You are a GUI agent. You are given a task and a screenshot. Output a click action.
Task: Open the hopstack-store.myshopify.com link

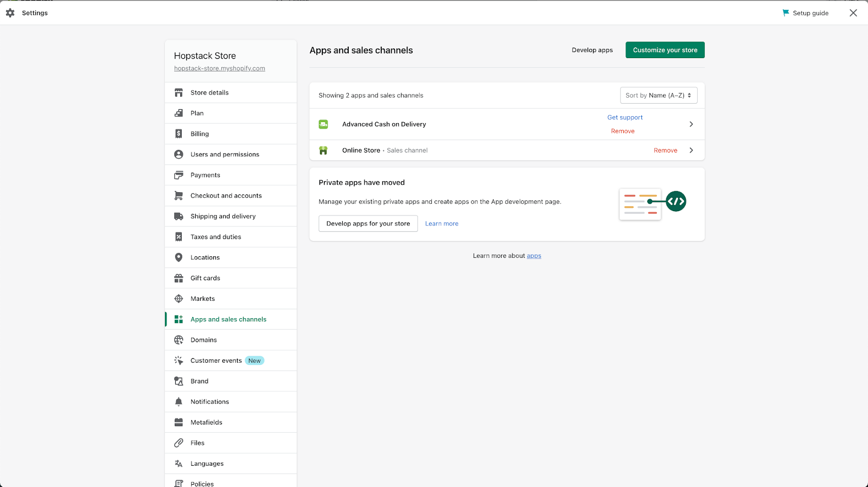pyautogui.click(x=220, y=68)
